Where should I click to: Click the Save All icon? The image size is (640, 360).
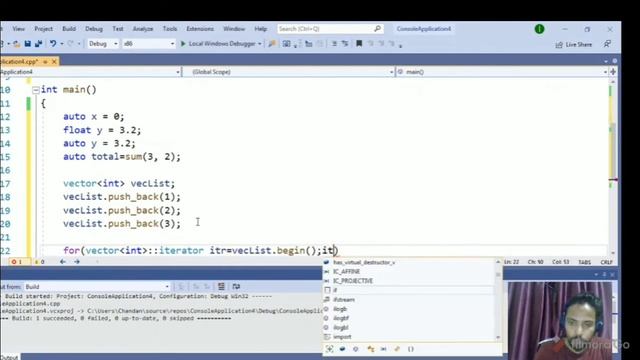[38, 44]
